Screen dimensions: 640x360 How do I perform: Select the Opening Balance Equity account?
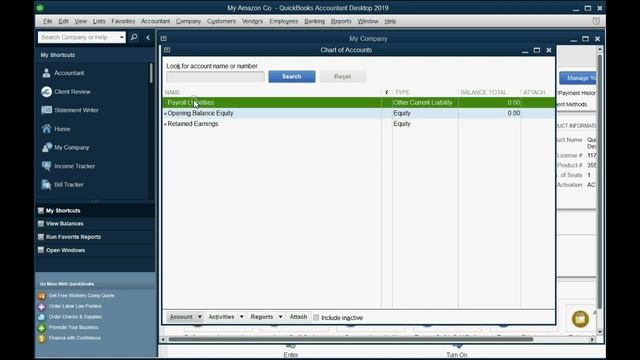point(359,113)
